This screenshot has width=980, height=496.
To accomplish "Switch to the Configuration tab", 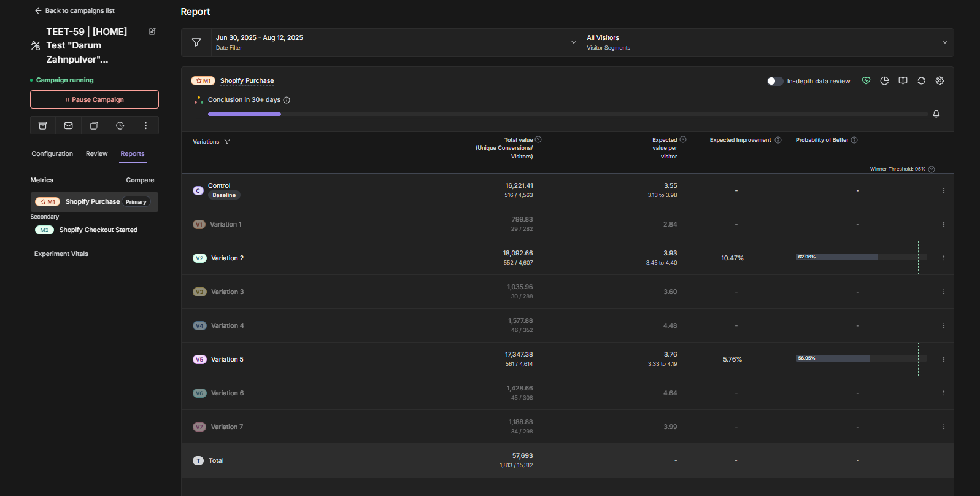I will pyautogui.click(x=52, y=154).
